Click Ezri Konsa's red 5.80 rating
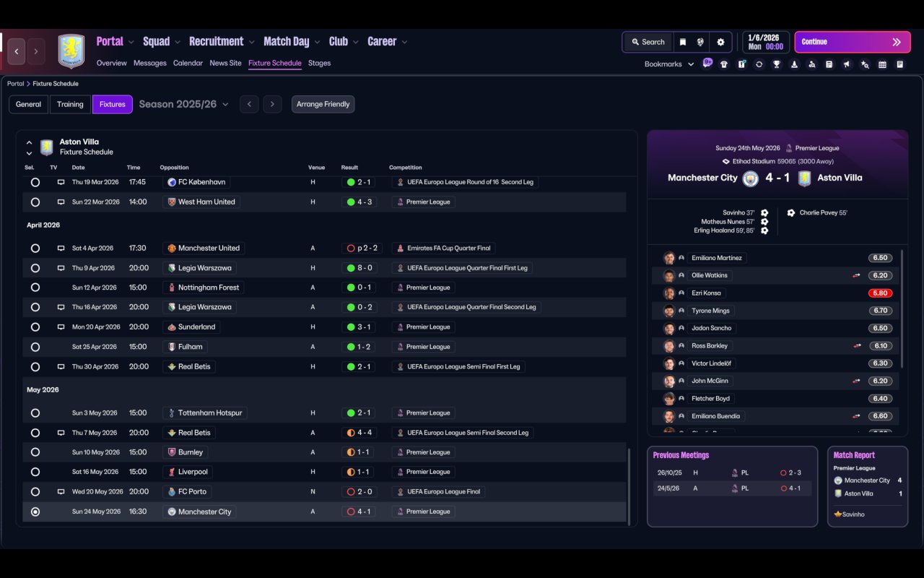The height and width of the screenshot is (578, 924). coord(880,293)
